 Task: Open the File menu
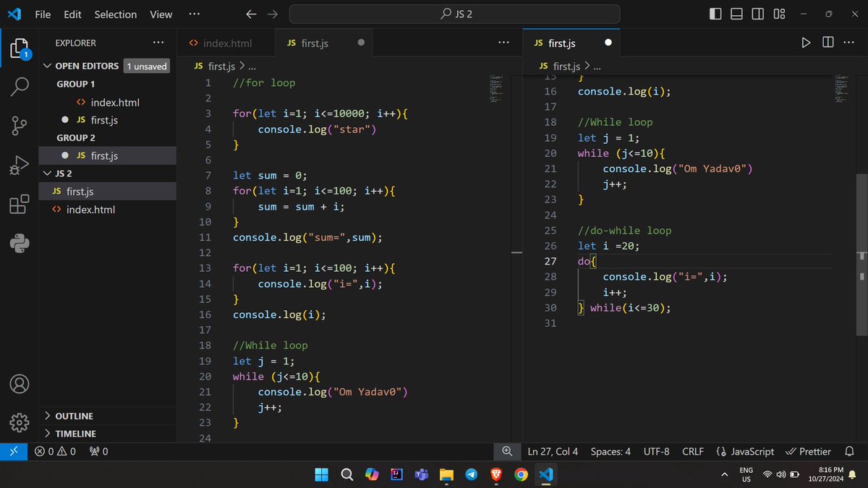[x=43, y=14]
